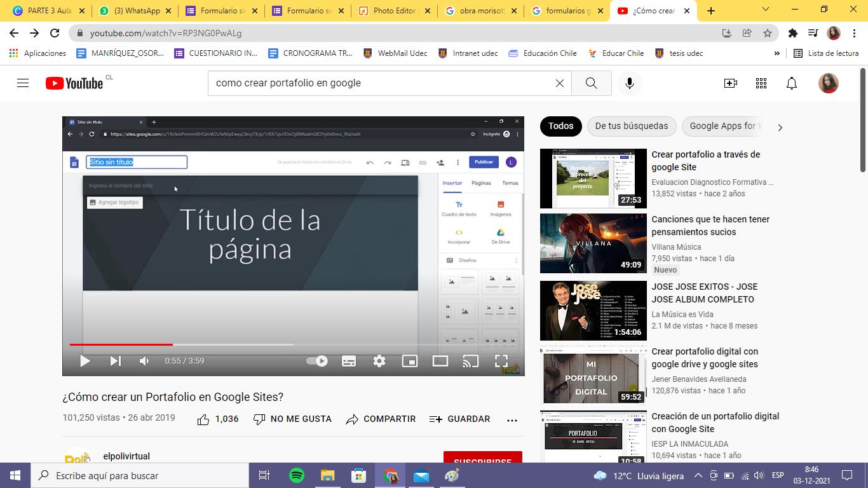Viewport: 868px width, 488px height.
Task: Click COMPARTIR to share video
Action: tap(381, 419)
